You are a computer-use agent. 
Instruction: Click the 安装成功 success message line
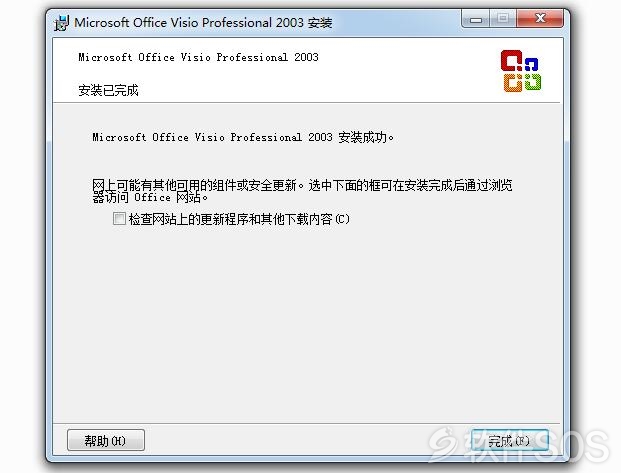pos(243,137)
